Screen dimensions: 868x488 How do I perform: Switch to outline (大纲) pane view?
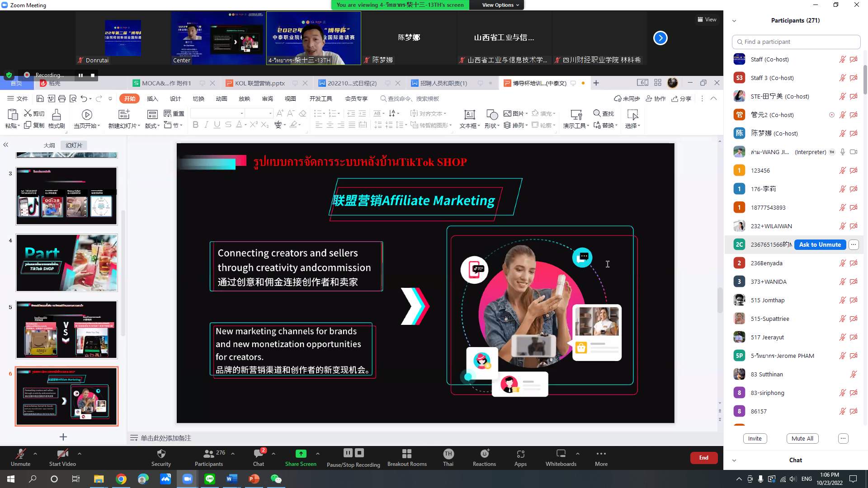(49, 145)
